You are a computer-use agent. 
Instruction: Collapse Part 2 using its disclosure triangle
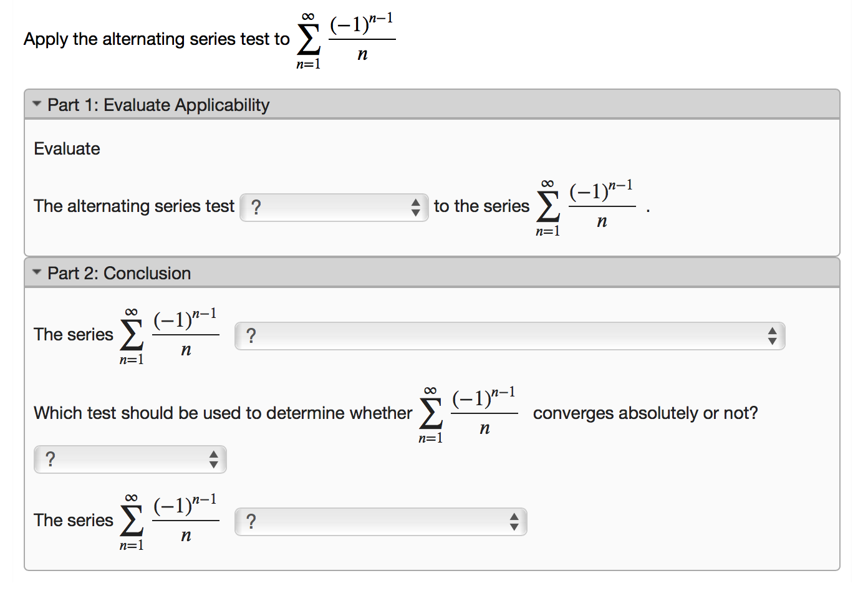tap(37, 272)
